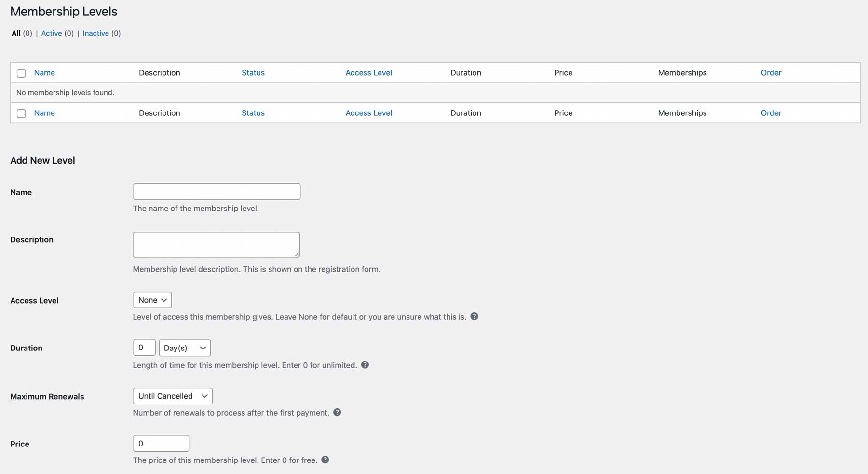868x474 pixels.
Task: Open the Access Level dropdown showing None
Action: tap(152, 300)
